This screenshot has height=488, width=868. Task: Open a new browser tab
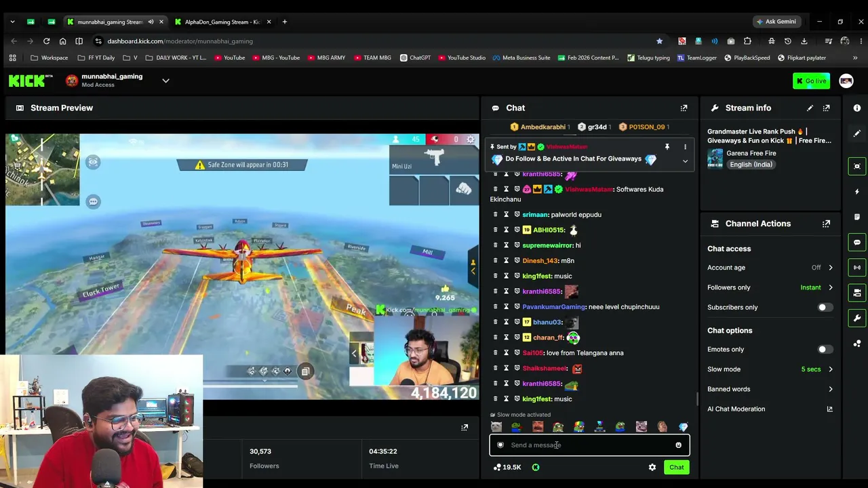click(x=284, y=22)
